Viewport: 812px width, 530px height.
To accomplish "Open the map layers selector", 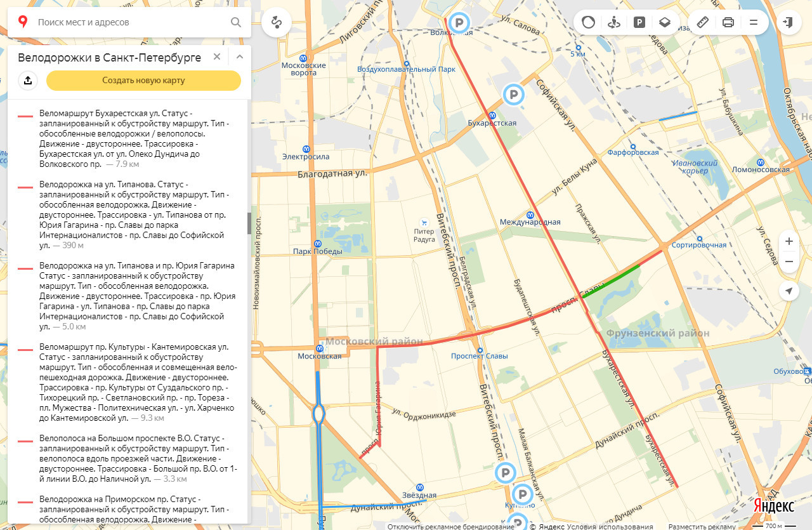I will (664, 22).
